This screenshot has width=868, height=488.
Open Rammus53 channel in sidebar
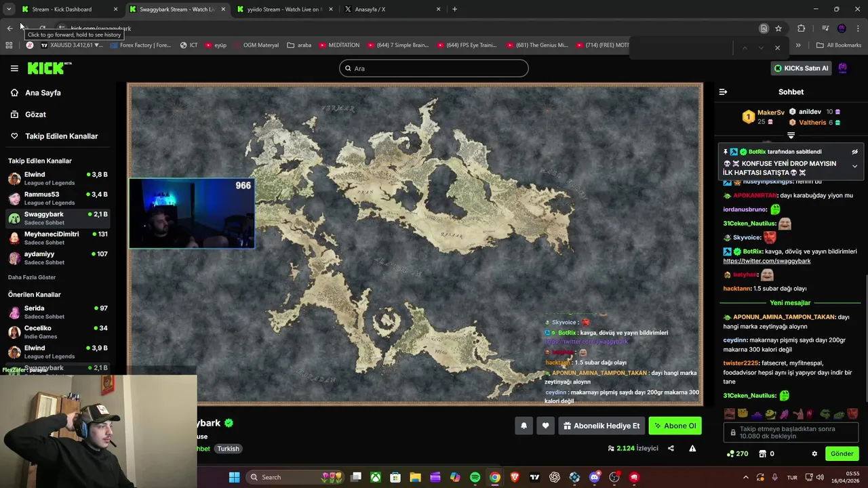58,198
